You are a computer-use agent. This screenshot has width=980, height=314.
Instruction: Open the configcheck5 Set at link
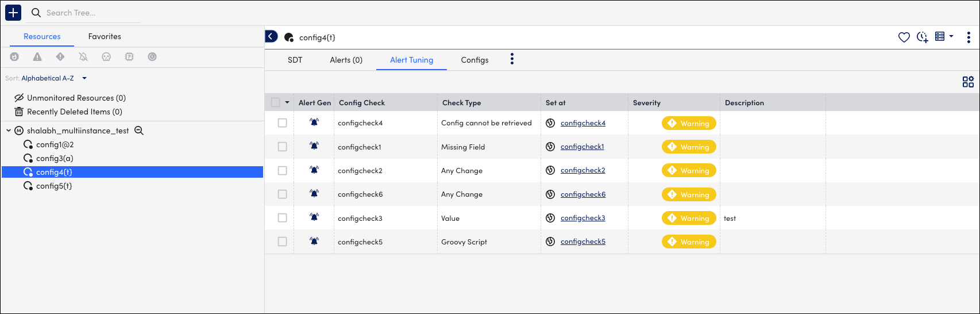coord(582,242)
